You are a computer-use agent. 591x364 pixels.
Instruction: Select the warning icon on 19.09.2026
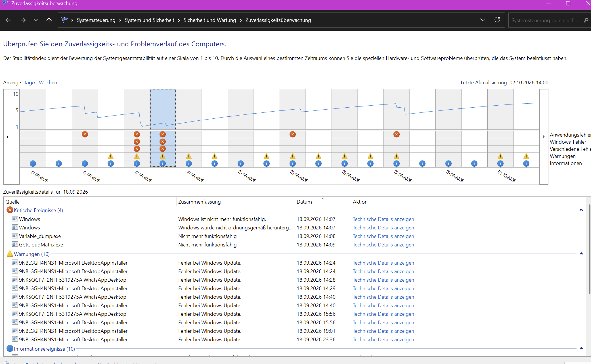coord(189,156)
